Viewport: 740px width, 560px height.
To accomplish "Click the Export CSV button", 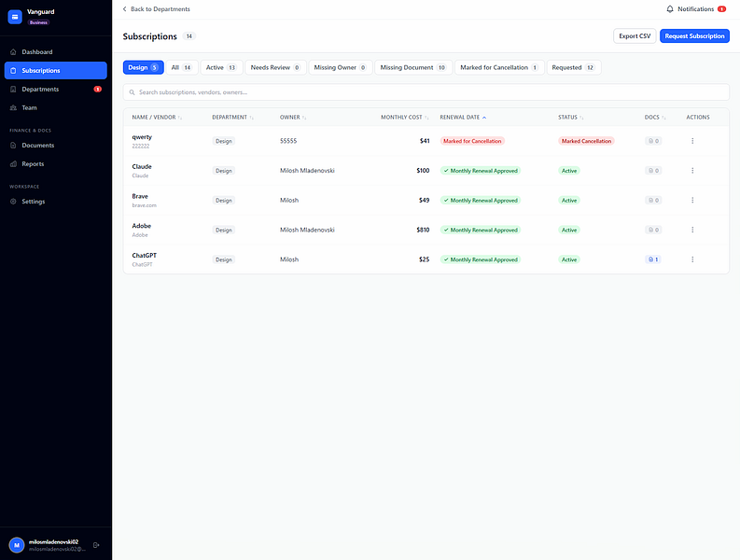I will click(x=635, y=35).
